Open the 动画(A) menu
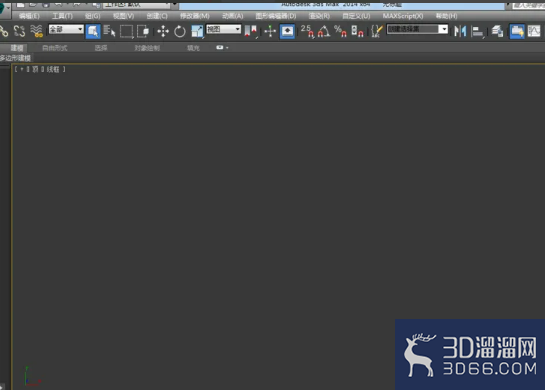The height and width of the screenshot is (390, 545). point(233,16)
